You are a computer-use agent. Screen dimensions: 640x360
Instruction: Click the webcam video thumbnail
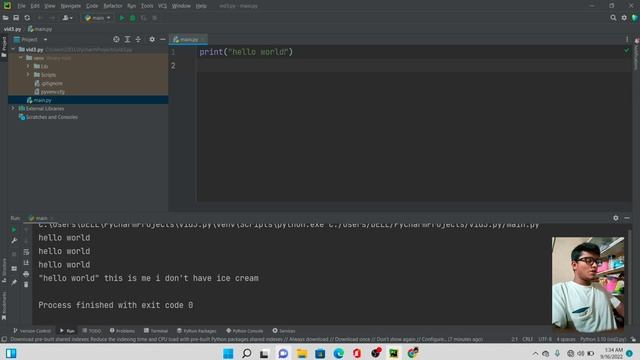tap(588, 284)
